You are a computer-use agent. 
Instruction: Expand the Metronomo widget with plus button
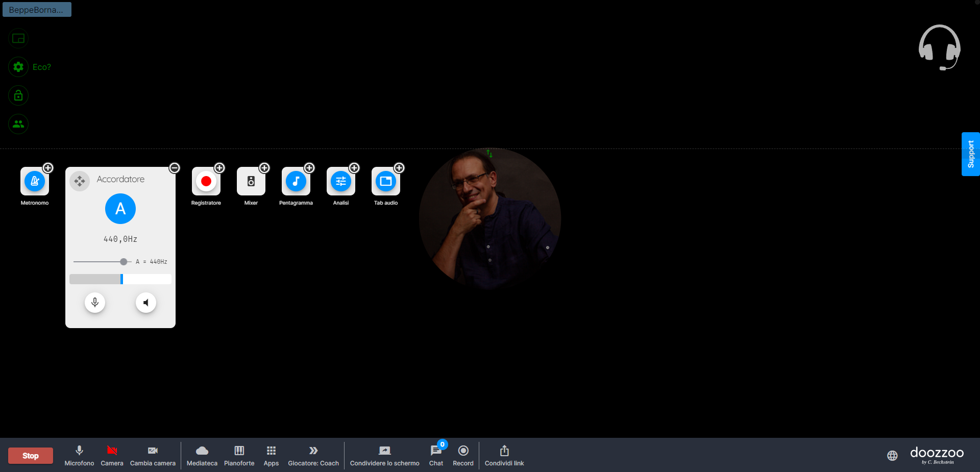(x=48, y=168)
